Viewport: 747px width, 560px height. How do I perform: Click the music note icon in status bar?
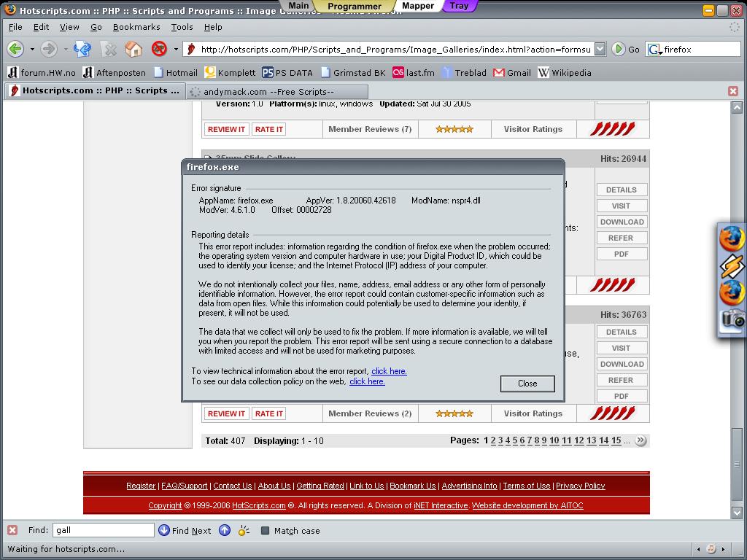[711, 548]
